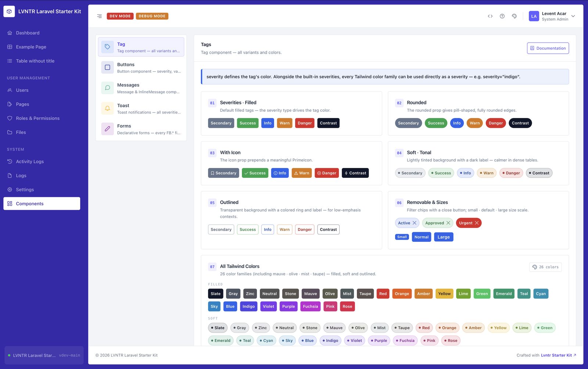Screen dimensions: 588x369
Task: Open Users under User Management
Action: (42, 90)
